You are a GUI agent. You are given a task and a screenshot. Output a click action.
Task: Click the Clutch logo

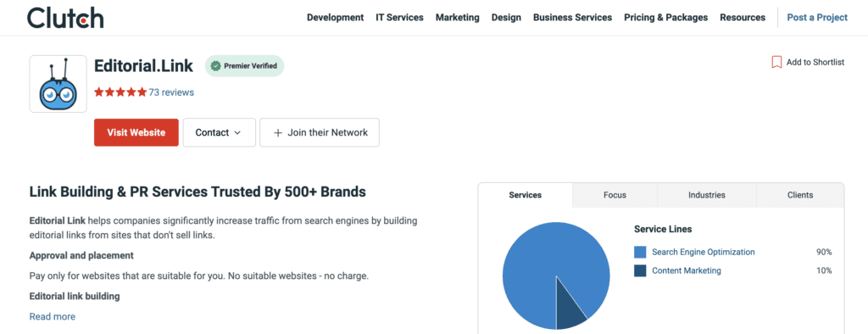pyautogui.click(x=64, y=18)
